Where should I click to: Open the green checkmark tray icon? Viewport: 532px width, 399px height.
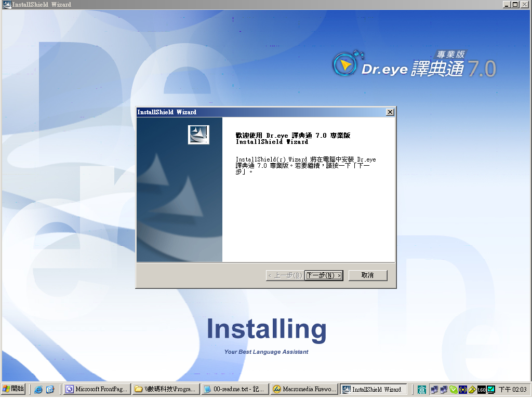(453, 390)
